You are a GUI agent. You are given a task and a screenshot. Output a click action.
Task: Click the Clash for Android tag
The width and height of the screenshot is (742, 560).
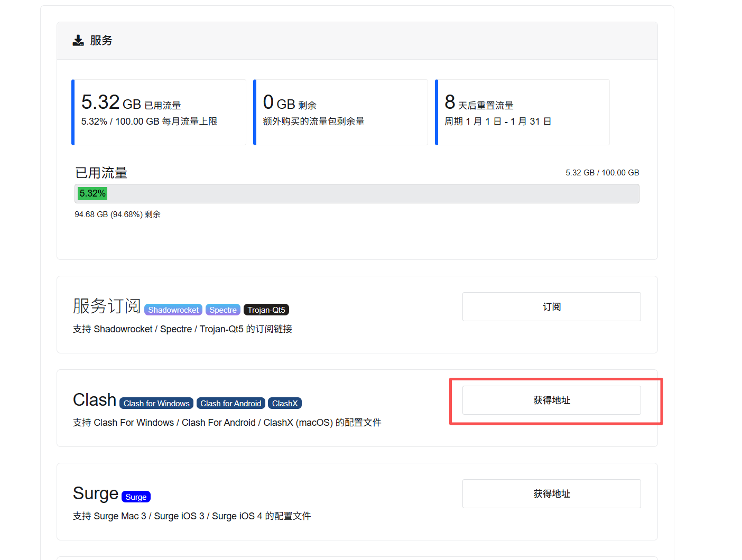[x=231, y=403]
